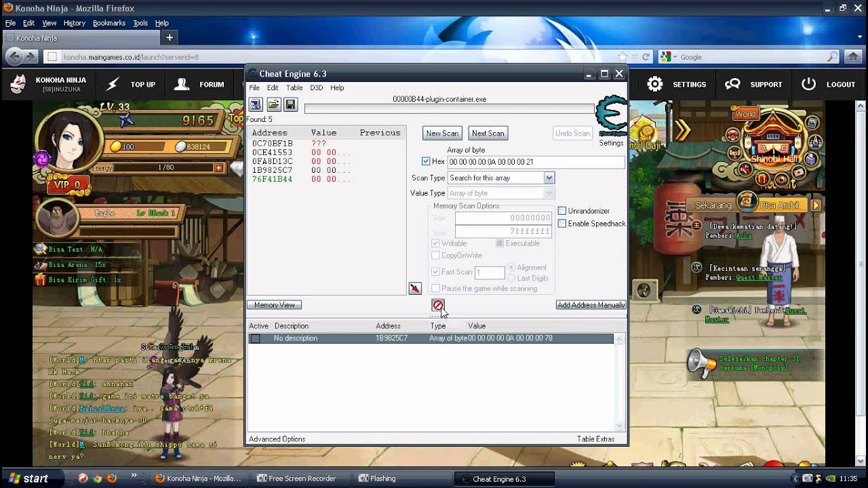868x488 pixels.
Task: Click Firefox reload icon
Action: pyautogui.click(x=646, y=57)
